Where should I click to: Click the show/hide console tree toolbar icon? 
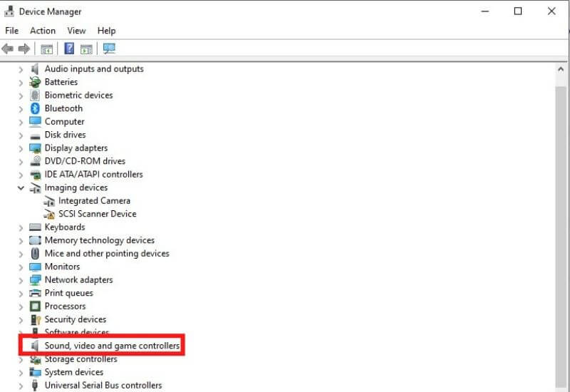46,49
